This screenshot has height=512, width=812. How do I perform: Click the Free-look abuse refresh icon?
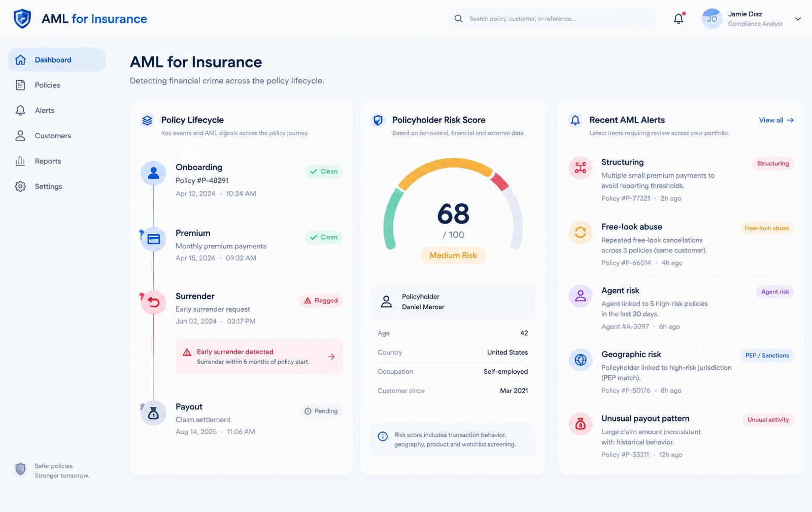tap(581, 233)
